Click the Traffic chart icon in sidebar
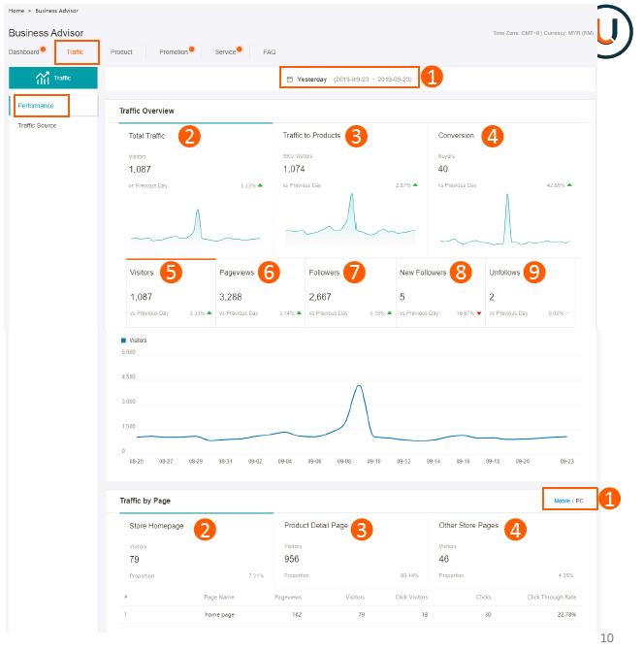This screenshot has width=644, height=650. 43,78
